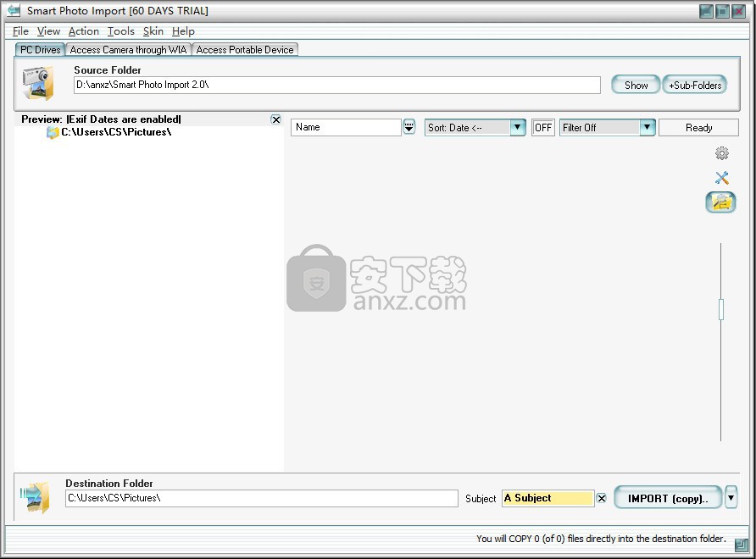Click the Source Folder path field

coord(337,85)
